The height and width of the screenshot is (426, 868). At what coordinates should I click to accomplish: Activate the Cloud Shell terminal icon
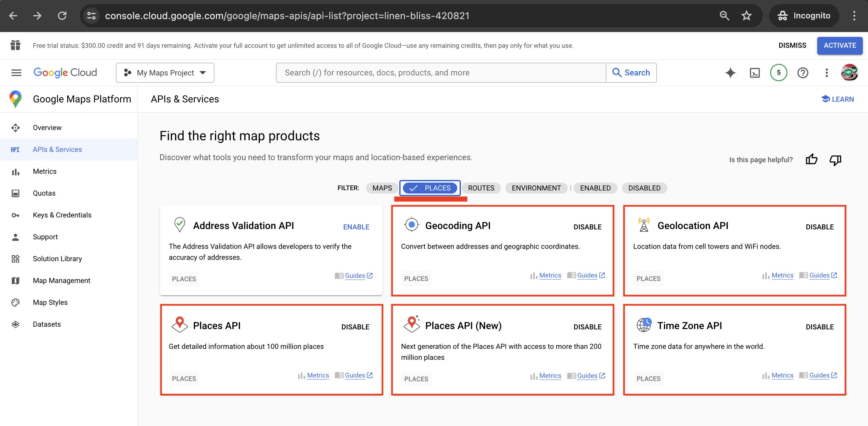tap(754, 72)
